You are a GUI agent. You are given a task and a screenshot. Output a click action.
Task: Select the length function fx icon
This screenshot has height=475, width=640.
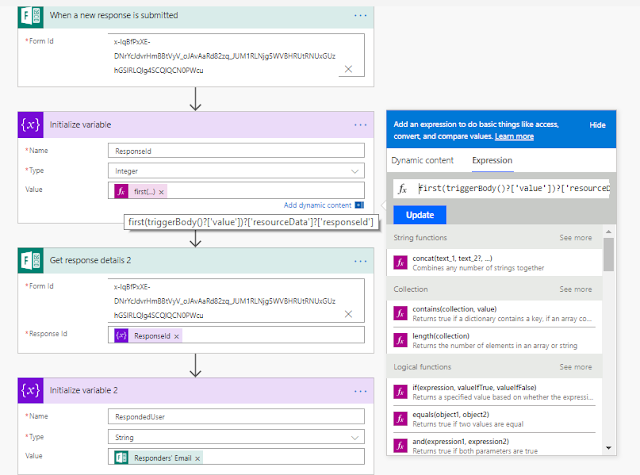pyautogui.click(x=400, y=340)
